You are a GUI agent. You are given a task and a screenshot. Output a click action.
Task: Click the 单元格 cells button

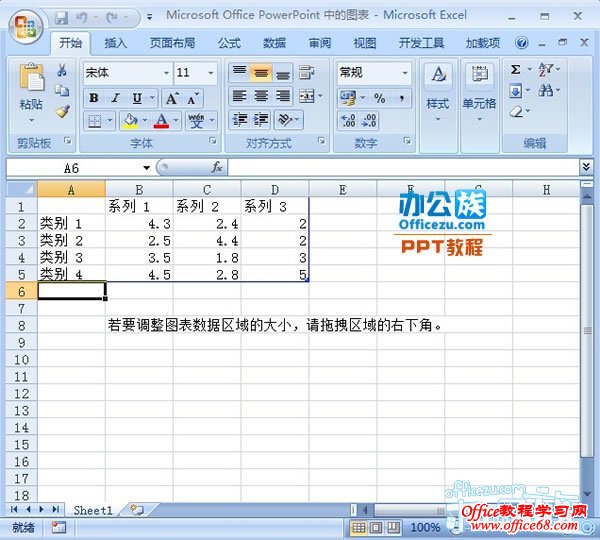click(x=479, y=89)
